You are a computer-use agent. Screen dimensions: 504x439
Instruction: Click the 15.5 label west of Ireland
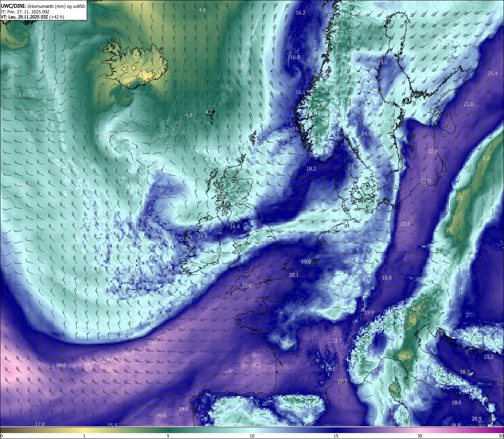pos(183,239)
